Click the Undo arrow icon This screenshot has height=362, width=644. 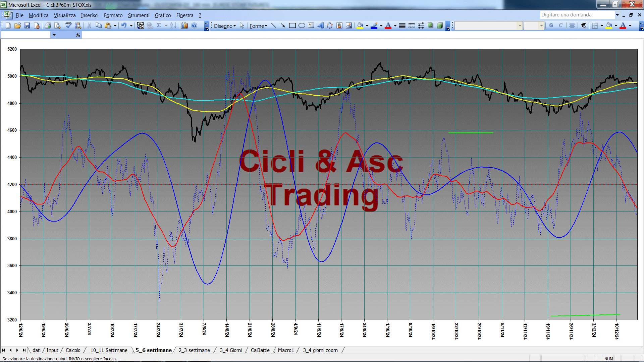coord(124,25)
